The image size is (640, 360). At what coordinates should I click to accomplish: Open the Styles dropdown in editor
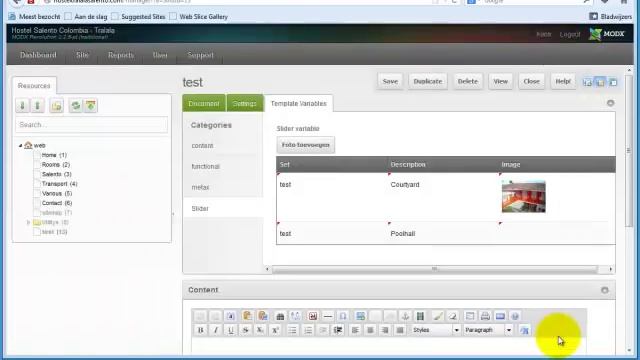(436, 330)
